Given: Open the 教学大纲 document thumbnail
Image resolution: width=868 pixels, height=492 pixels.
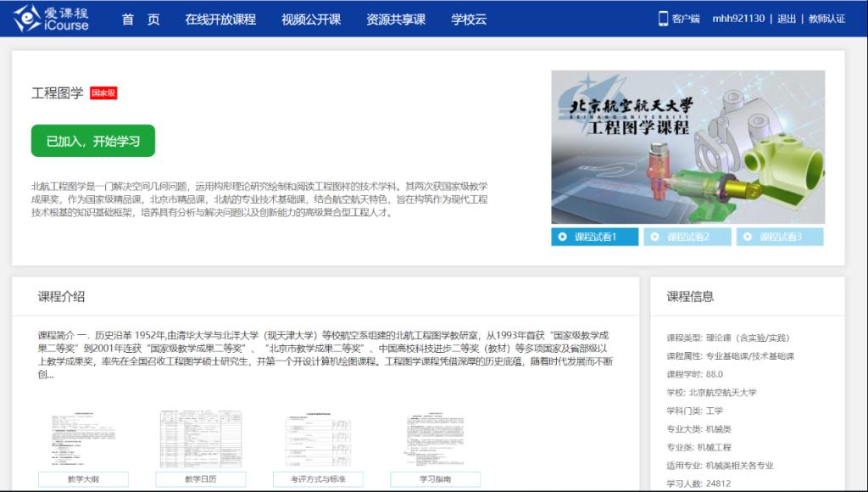Looking at the screenshot, I should pyautogui.click(x=83, y=439).
